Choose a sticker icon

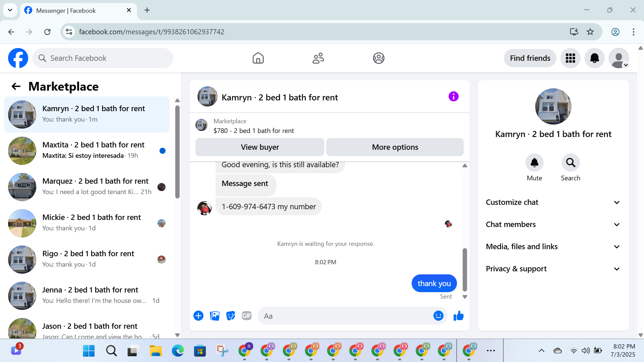coord(231,316)
